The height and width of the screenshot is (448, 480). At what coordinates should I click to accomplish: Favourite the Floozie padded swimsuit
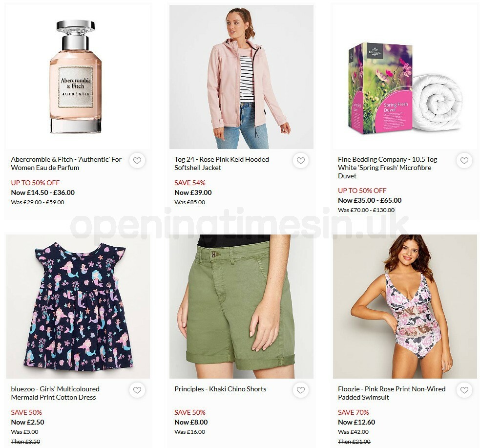(x=464, y=390)
